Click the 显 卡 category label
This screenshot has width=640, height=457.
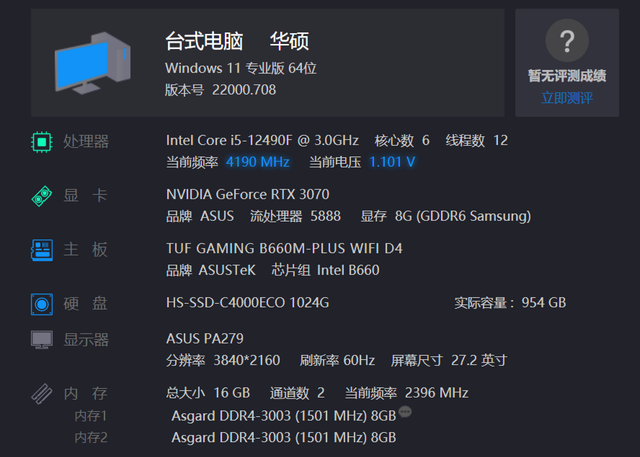(85, 195)
